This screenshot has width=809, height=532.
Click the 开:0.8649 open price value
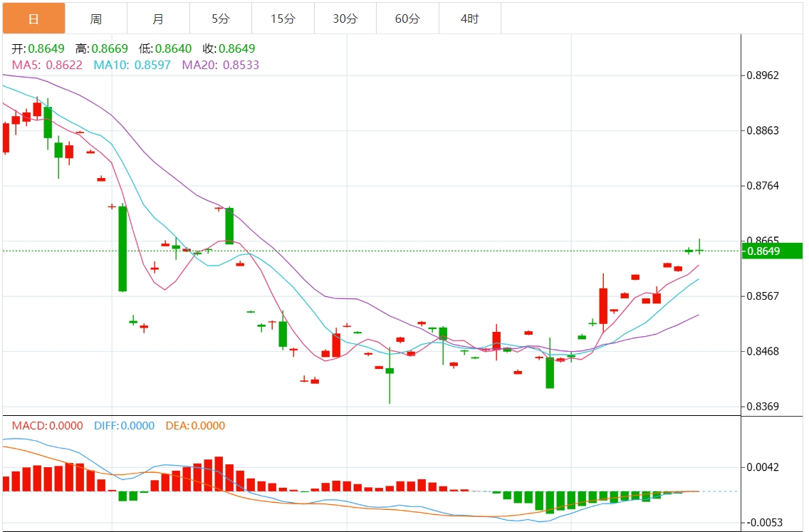click(x=38, y=48)
